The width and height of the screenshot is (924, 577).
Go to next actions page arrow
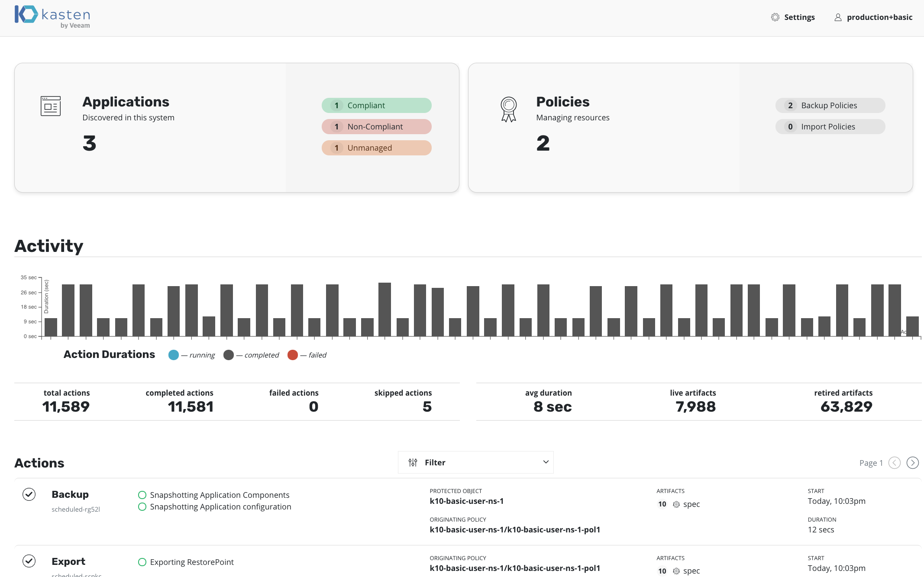click(912, 463)
